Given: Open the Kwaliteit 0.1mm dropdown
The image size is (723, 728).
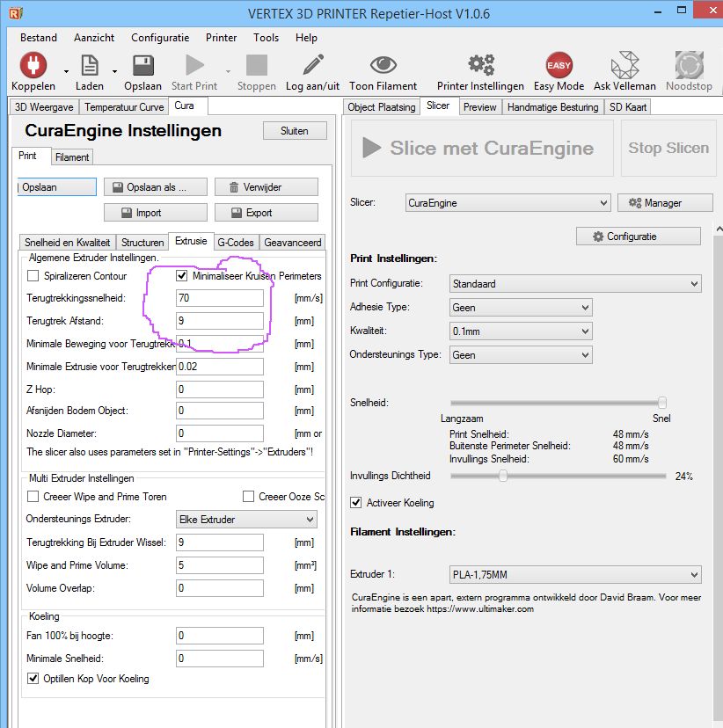Looking at the screenshot, I should (x=521, y=331).
